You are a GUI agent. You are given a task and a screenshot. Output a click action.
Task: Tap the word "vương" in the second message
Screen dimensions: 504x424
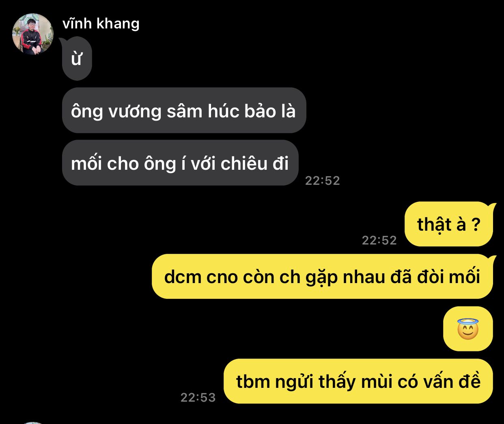[135, 112]
